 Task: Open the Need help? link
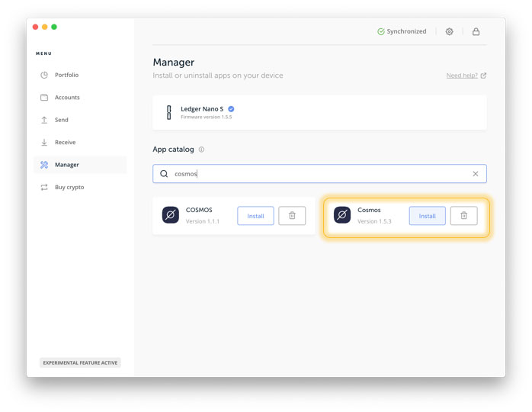[462, 76]
